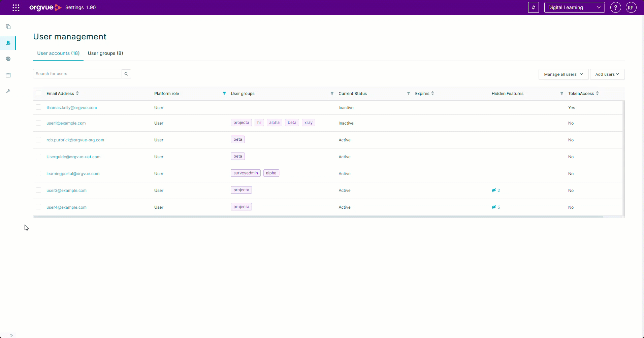Check the learningportal@orgvue.com row checkbox
The image size is (644, 338).
click(x=38, y=173)
